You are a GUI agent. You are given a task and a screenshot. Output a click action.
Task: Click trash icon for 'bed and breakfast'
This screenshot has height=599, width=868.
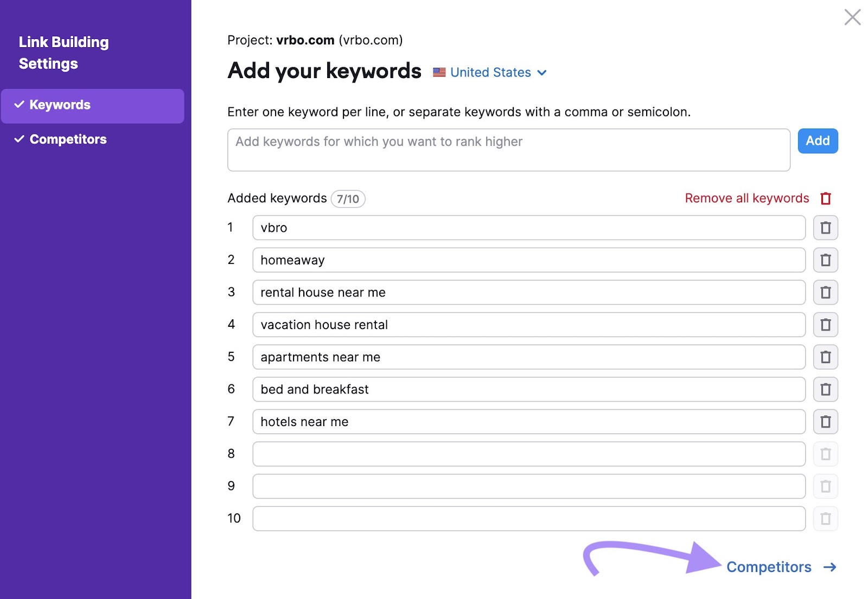click(825, 389)
